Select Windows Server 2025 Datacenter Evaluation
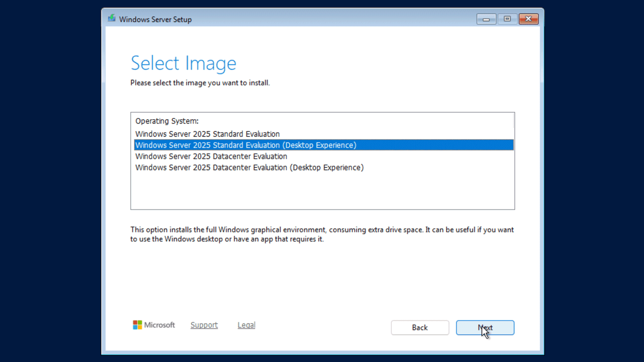Image resolution: width=644 pixels, height=362 pixels. coord(324,156)
